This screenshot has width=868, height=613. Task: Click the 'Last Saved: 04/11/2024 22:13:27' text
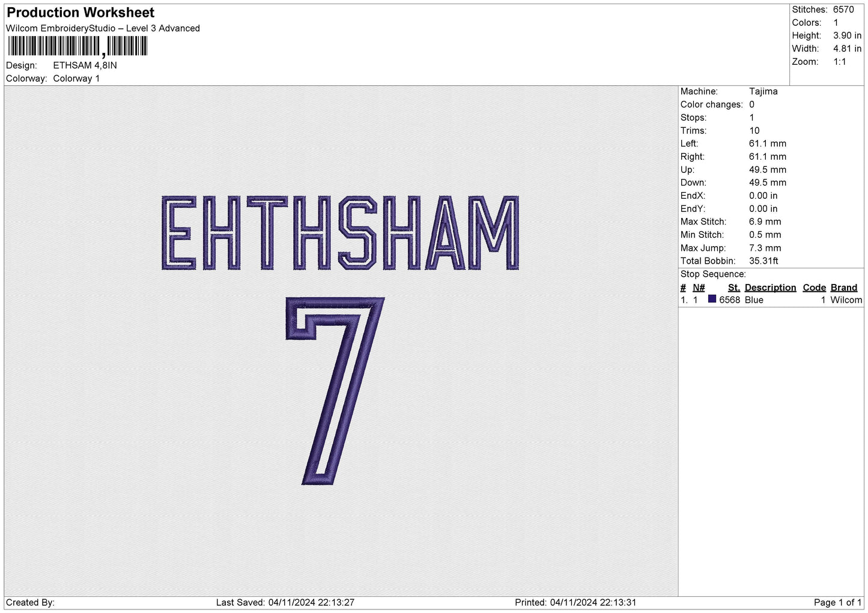click(x=285, y=603)
